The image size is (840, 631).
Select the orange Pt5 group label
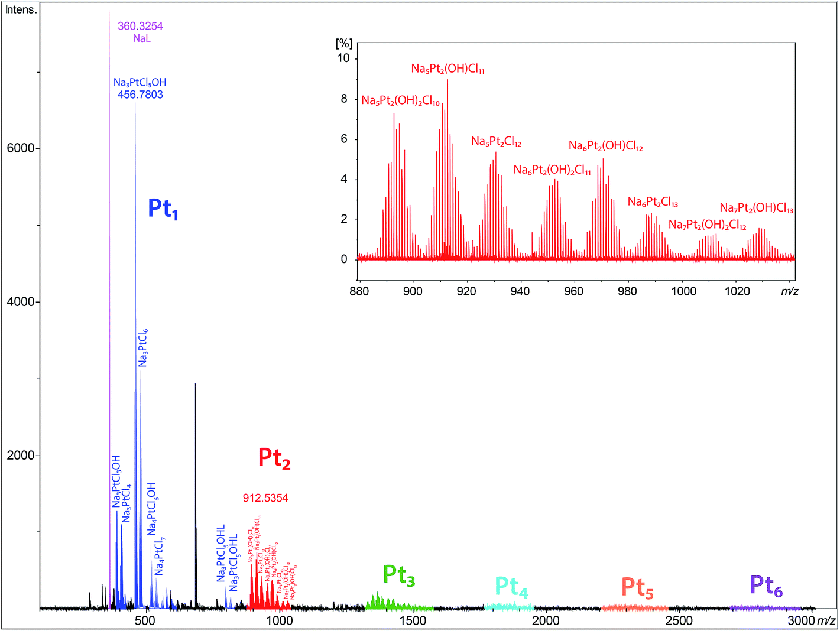(637, 588)
